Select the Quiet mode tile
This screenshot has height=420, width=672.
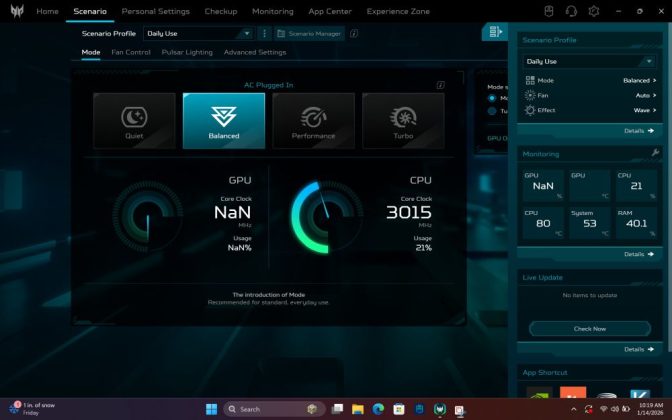(x=134, y=120)
